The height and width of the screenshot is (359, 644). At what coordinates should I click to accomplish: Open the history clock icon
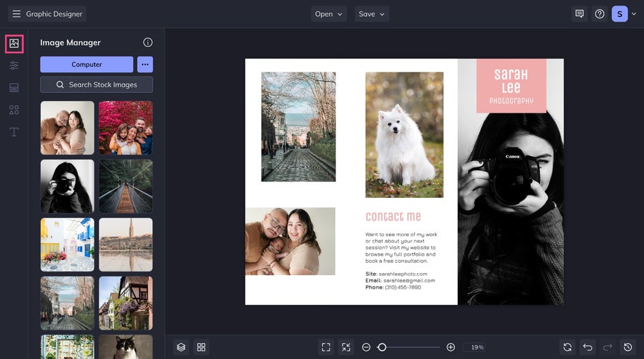coord(628,347)
